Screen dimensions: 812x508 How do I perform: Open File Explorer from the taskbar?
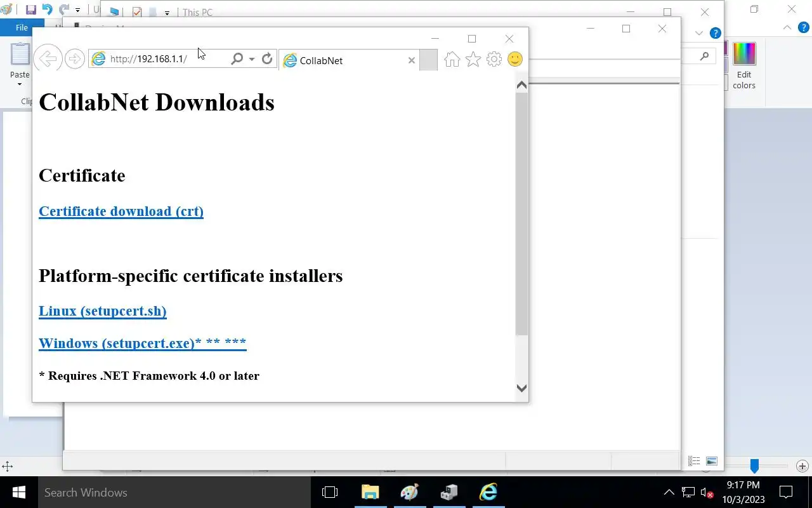point(370,492)
